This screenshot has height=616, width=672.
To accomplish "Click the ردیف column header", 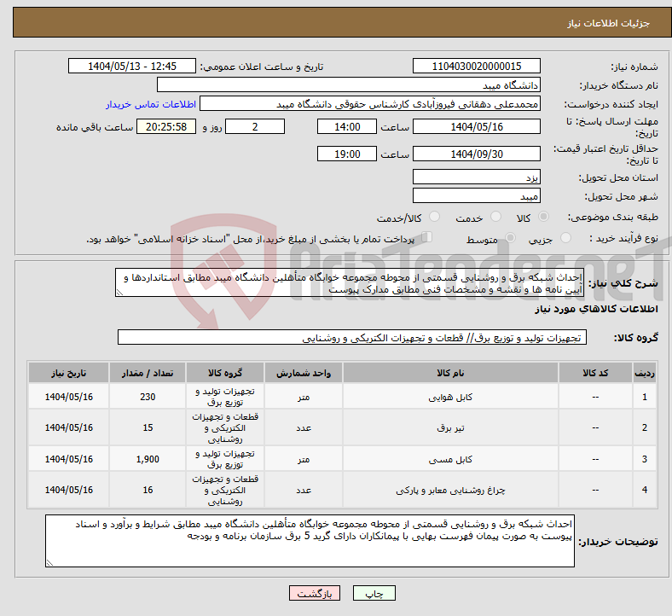I will click(644, 373).
